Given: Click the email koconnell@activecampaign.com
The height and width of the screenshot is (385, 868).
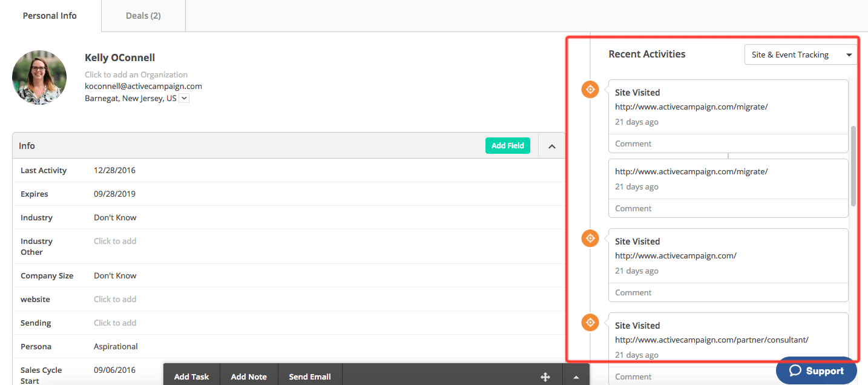Looking at the screenshot, I should pos(143,86).
